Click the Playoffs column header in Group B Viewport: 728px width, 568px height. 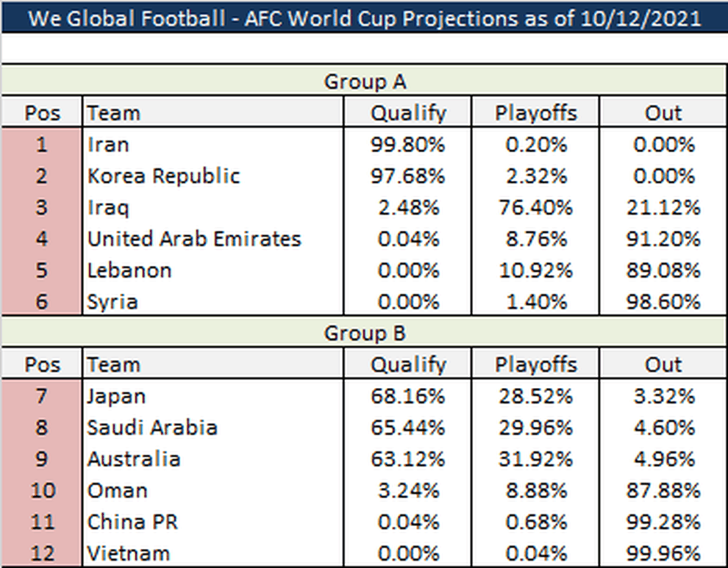coord(535,364)
